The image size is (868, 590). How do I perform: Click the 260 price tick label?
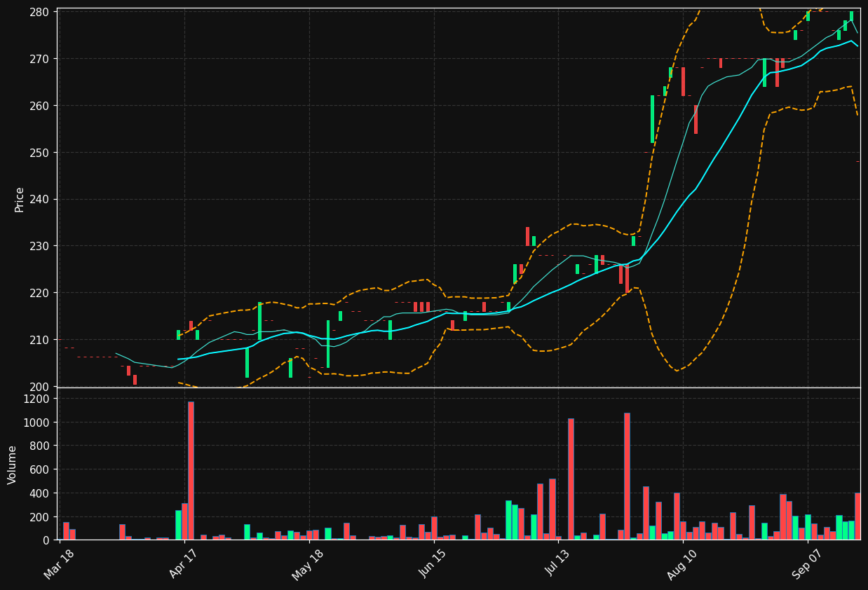(x=39, y=106)
